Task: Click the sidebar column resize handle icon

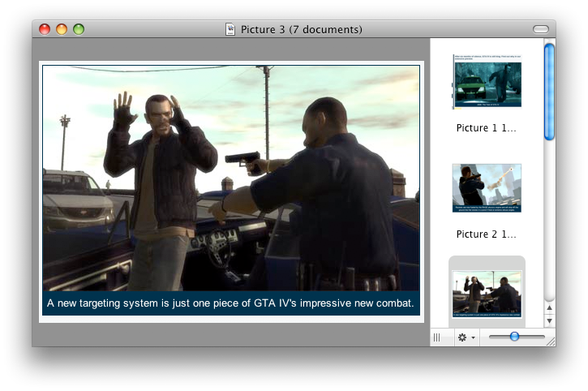Action: point(437,337)
